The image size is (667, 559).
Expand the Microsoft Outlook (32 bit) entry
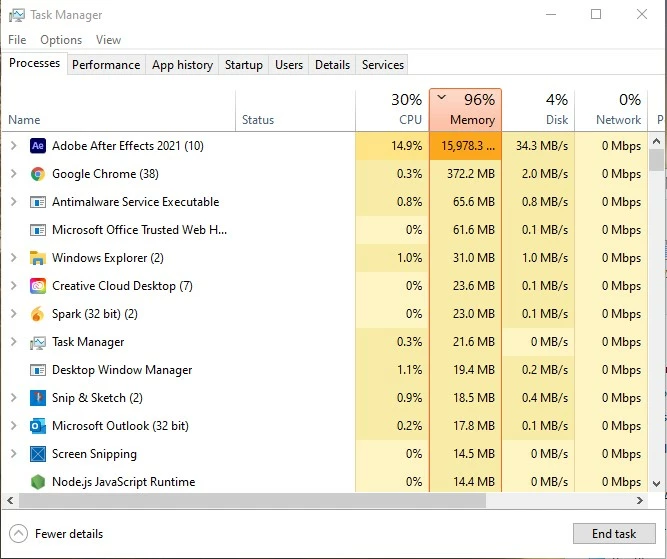click(14, 426)
